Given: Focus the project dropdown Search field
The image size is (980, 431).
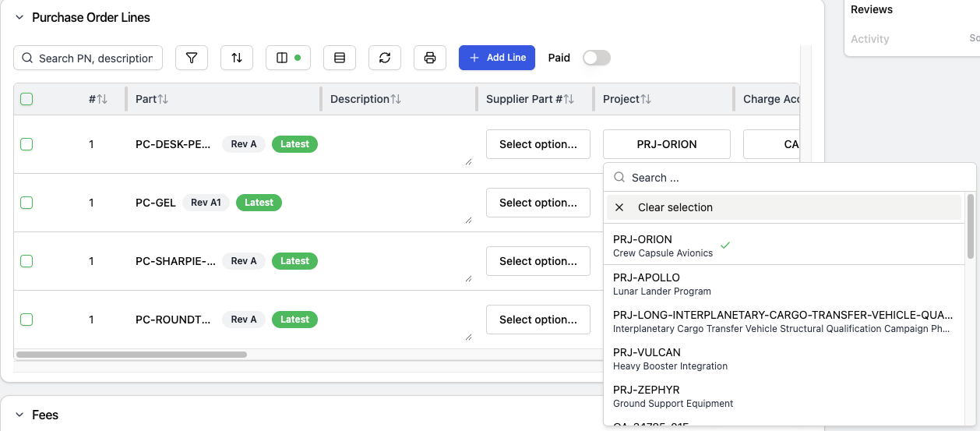Looking at the screenshot, I should click(x=790, y=178).
